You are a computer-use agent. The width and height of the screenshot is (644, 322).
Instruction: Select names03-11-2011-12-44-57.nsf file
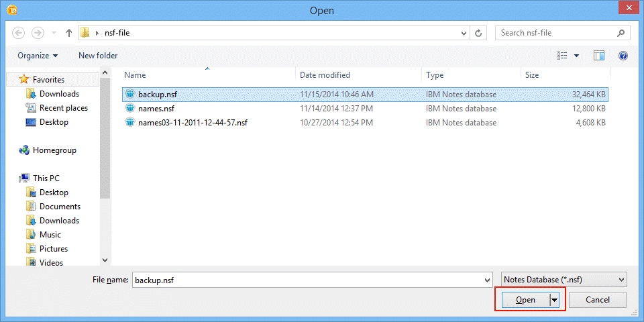click(x=365, y=122)
